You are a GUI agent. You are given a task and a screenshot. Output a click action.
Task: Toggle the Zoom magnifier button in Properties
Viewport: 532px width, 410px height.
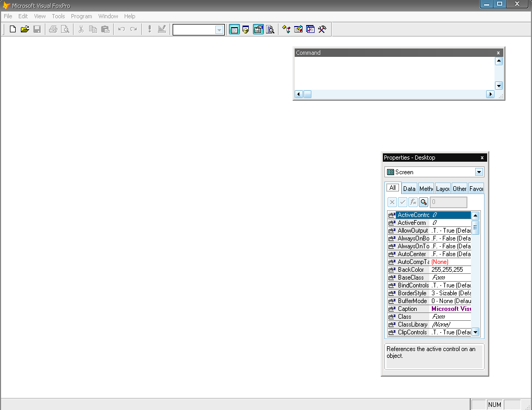click(x=424, y=202)
